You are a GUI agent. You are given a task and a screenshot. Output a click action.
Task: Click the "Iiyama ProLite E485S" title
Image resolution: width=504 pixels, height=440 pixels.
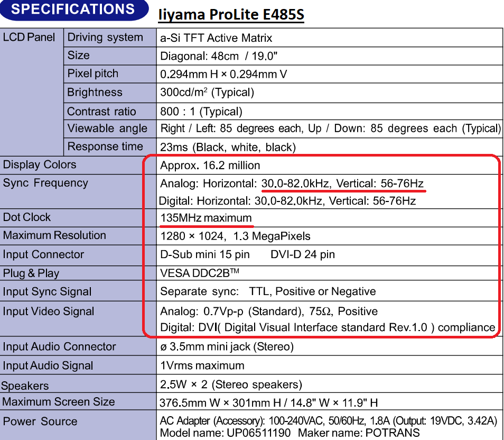point(231,14)
